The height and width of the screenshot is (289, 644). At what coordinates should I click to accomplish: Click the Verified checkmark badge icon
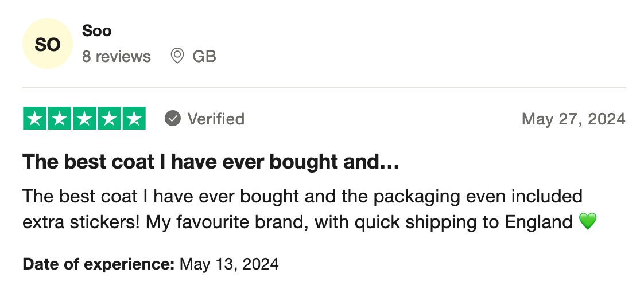pyautogui.click(x=173, y=119)
